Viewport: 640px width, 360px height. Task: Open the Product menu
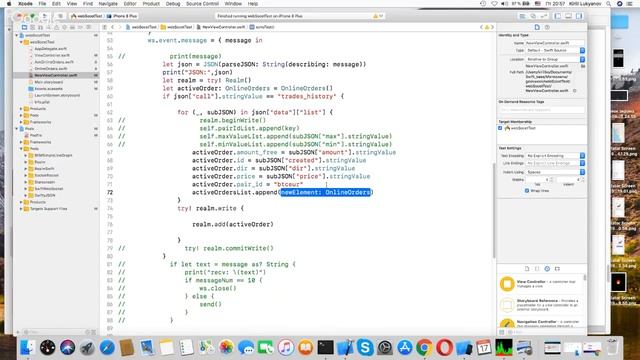pos(151,4)
